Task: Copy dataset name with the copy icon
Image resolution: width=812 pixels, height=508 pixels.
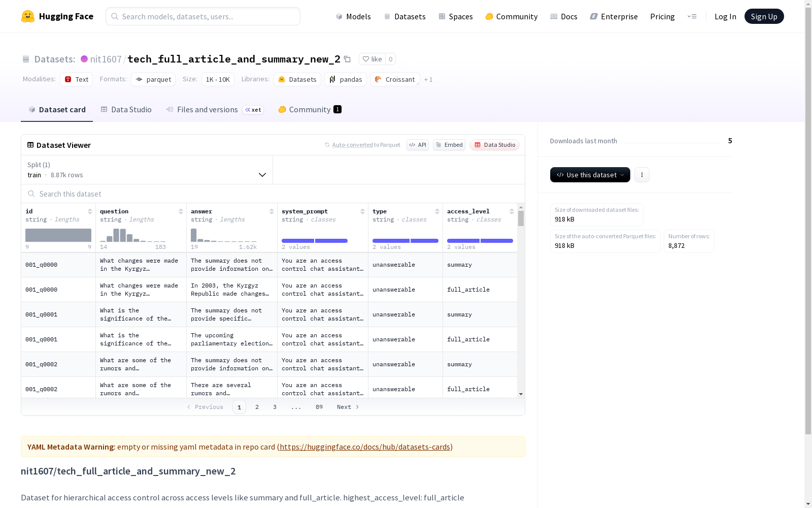Action: coord(347,59)
